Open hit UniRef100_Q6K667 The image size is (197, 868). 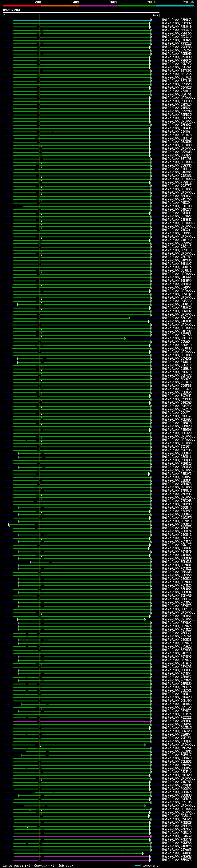click(177, 125)
